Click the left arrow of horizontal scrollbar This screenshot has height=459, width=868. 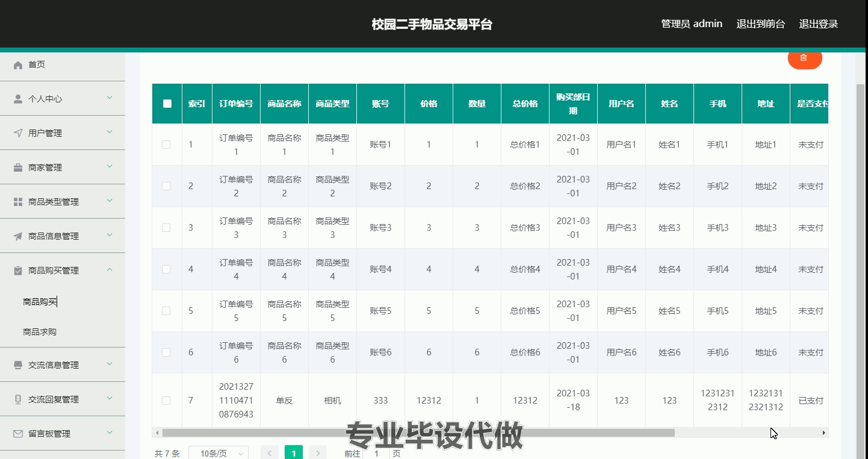[158, 432]
